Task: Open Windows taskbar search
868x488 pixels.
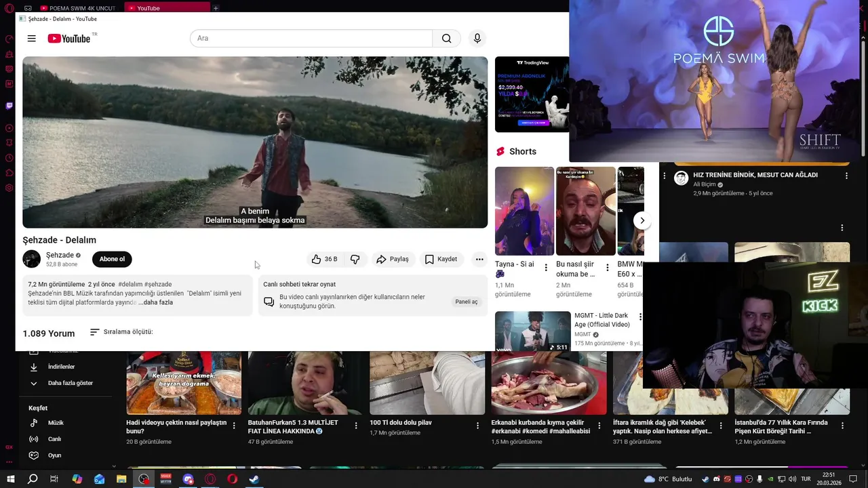Action: pos(33,479)
